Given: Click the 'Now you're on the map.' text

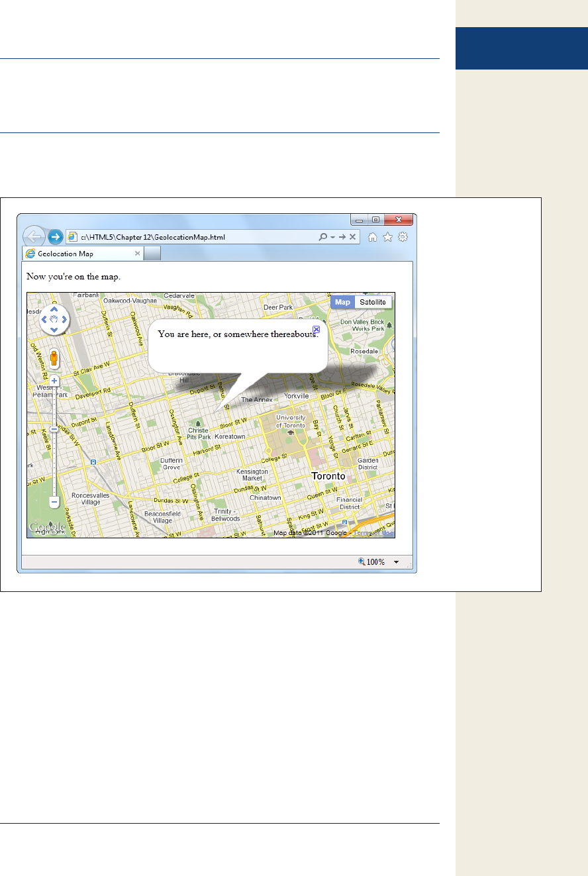Looking at the screenshot, I should point(73,276).
